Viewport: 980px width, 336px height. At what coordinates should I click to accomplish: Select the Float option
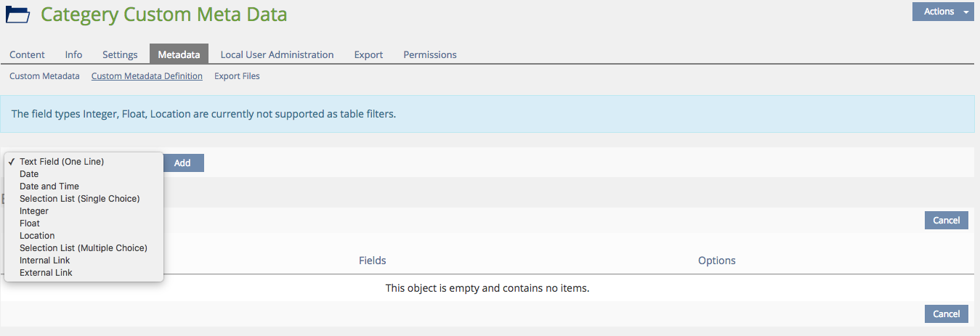30,224
